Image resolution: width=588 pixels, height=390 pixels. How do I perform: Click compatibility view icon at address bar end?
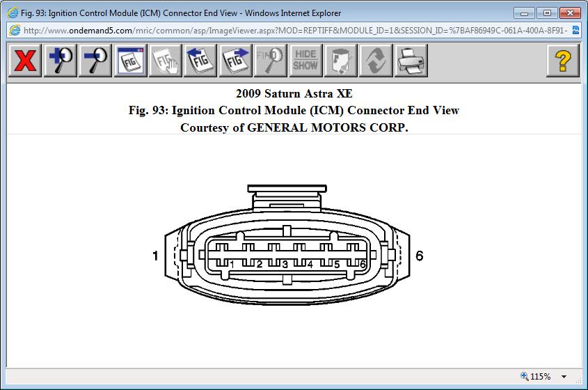tap(575, 31)
